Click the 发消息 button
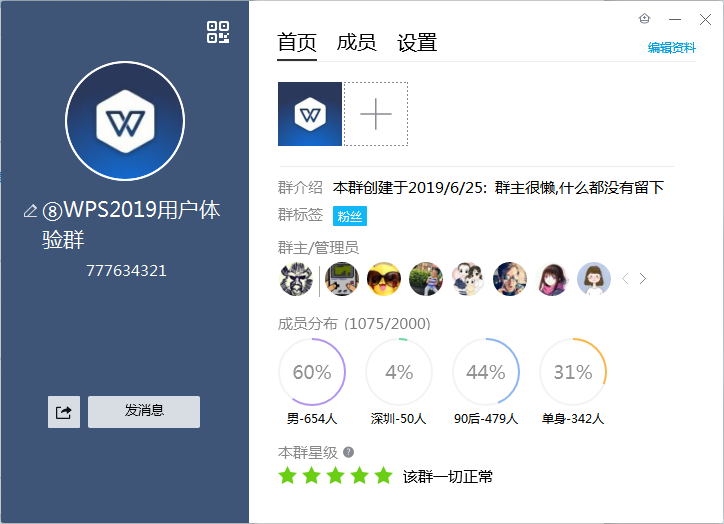This screenshot has width=724, height=524. pyautogui.click(x=144, y=412)
